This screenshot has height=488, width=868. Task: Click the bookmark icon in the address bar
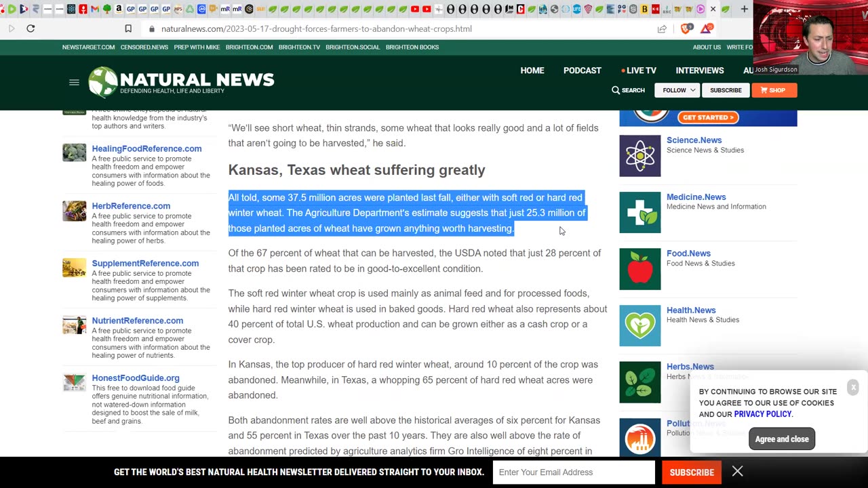128,28
